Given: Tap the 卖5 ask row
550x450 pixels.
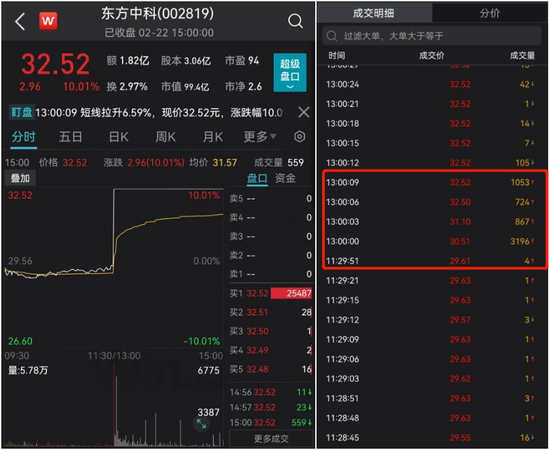Looking at the screenshot, I should coord(270,199).
